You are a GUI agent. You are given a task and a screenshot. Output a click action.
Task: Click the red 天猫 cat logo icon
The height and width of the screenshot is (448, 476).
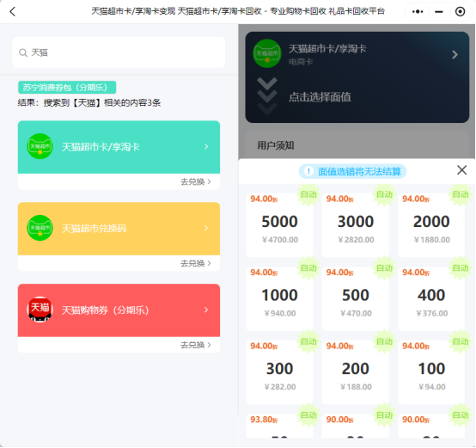pyautogui.click(x=40, y=310)
